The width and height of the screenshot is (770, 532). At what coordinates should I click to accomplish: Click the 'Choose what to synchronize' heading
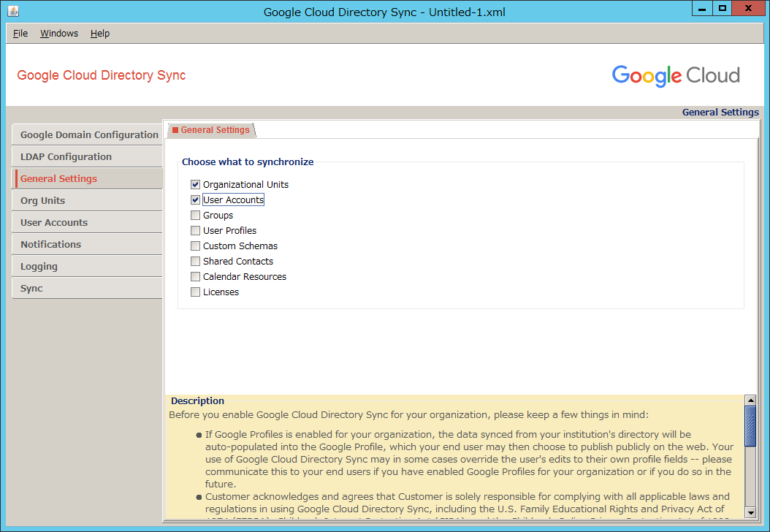tap(248, 161)
